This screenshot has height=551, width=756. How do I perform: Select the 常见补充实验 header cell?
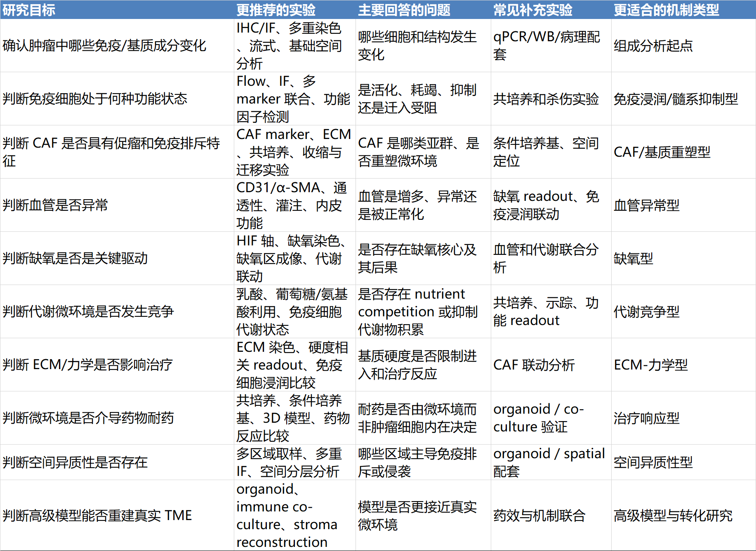pos(532,10)
